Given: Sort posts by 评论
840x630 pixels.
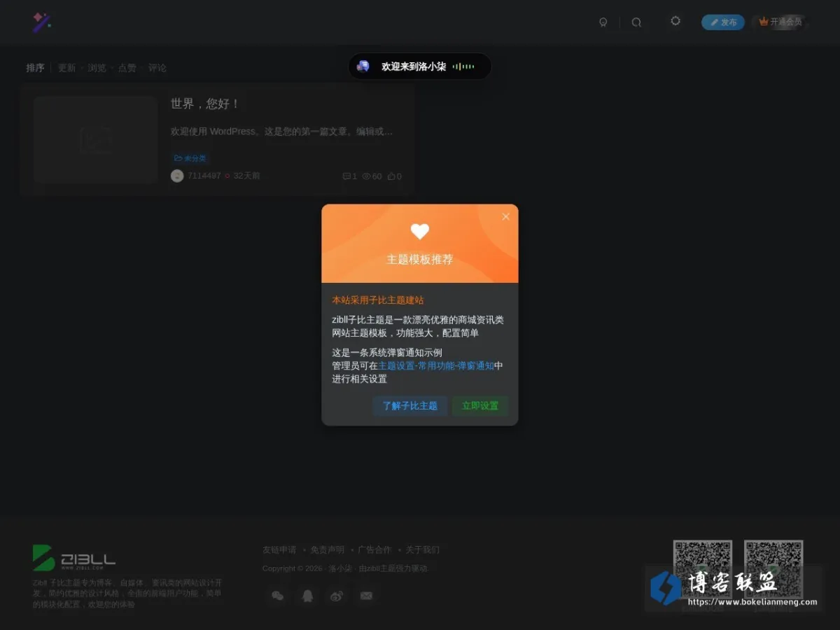Looking at the screenshot, I should (157, 68).
